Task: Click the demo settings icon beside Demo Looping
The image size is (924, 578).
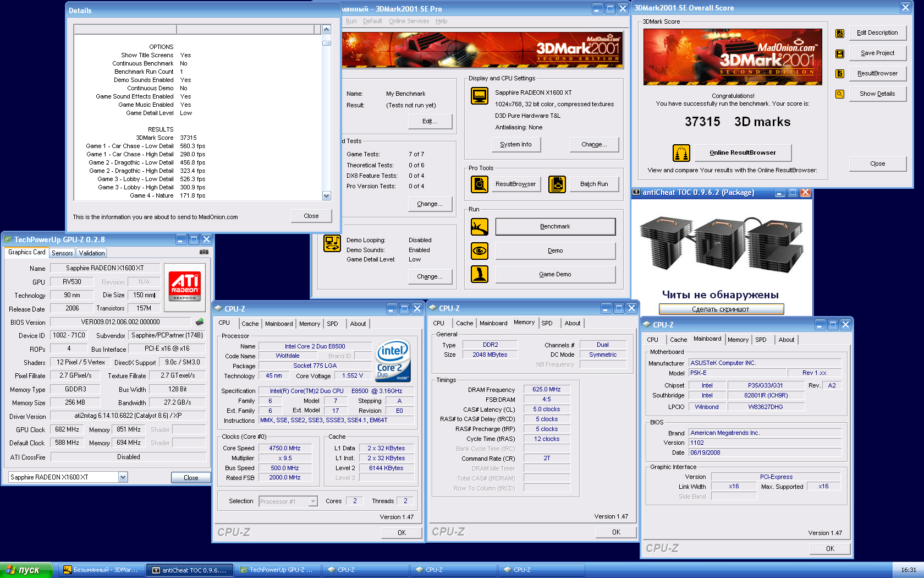Action: tap(332, 243)
